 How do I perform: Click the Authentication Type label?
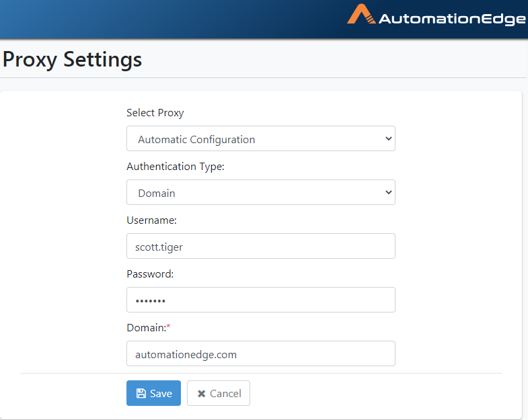(176, 167)
